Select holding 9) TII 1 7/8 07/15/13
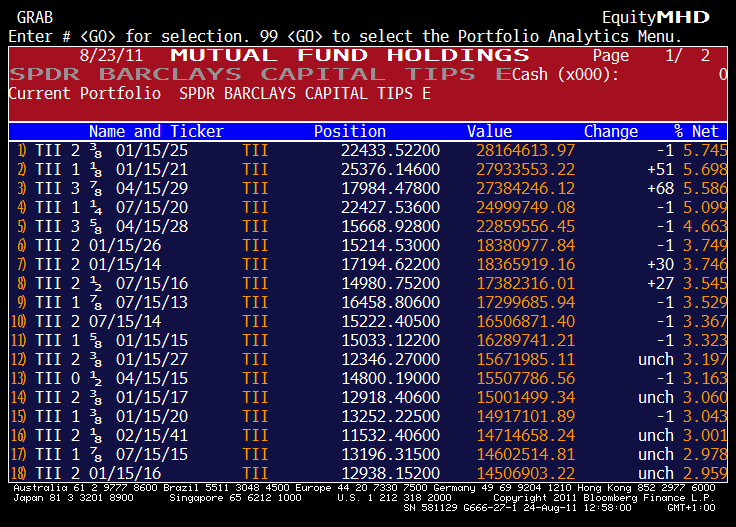The image size is (736, 527). [x=368, y=303]
